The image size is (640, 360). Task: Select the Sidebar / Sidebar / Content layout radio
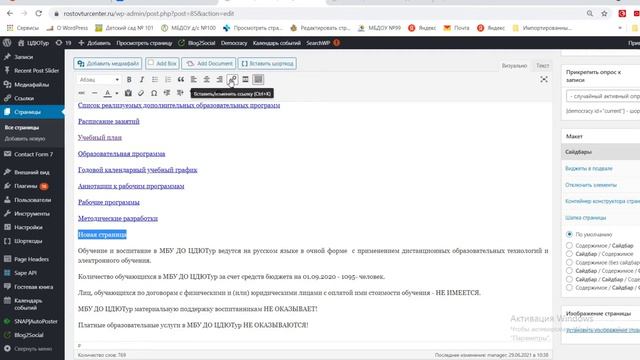point(569,279)
